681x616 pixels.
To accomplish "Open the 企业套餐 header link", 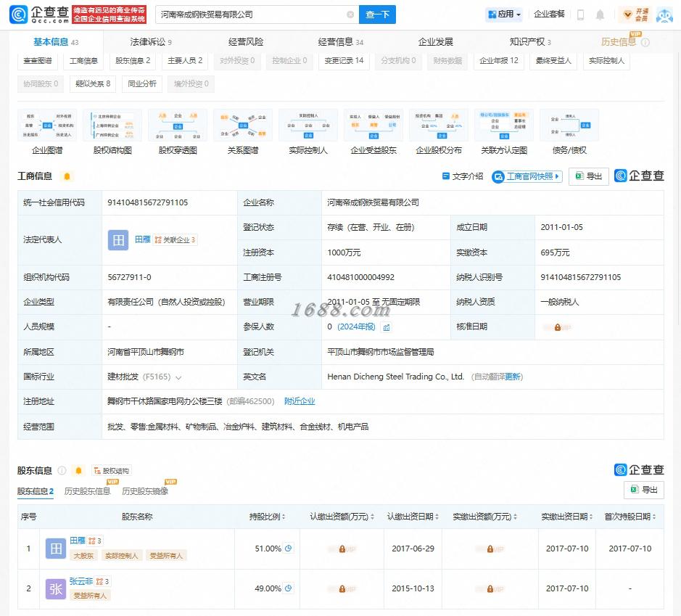I will [549, 15].
